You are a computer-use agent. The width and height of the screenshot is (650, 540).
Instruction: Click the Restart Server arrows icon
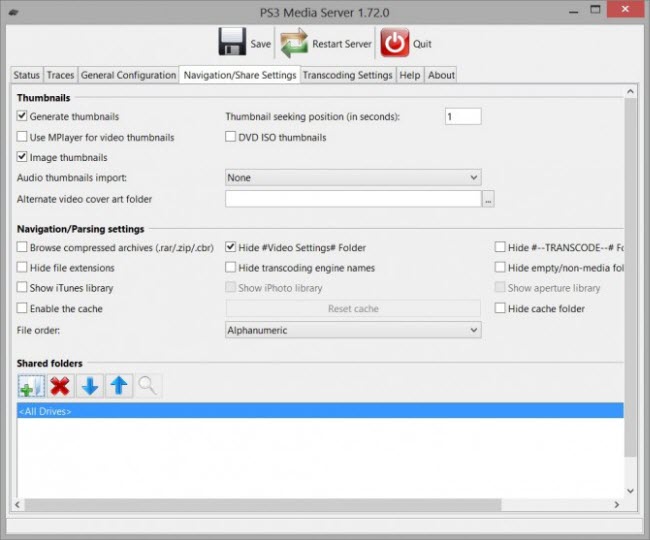click(294, 43)
